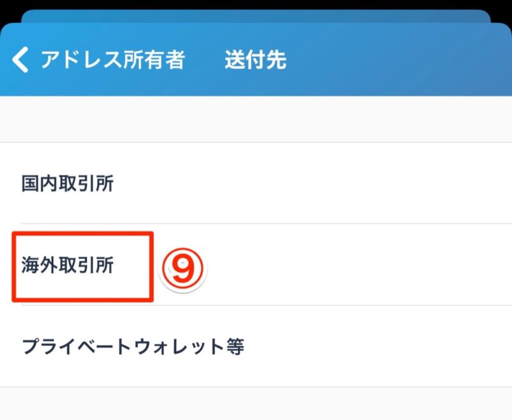The image size is (512, 420).
Task: Tap the stacked card behind the header
Action: 256,15
